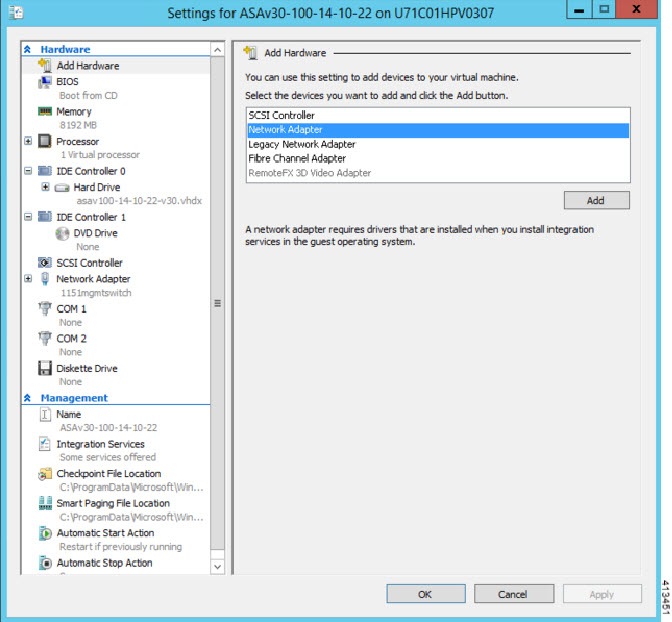672x622 pixels.
Task: Select the Integration Services icon
Action: (45, 444)
